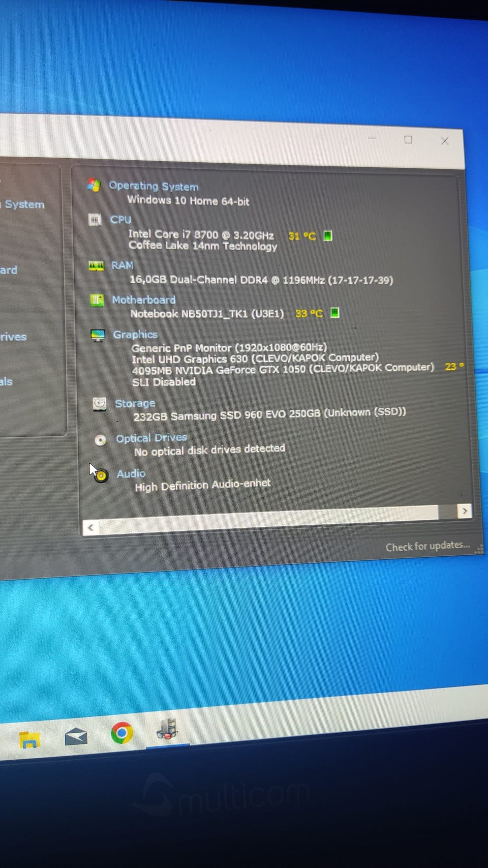Image resolution: width=488 pixels, height=868 pixels.
Task: Click the horizontal scrollbar left arrow
Action: 90,527
